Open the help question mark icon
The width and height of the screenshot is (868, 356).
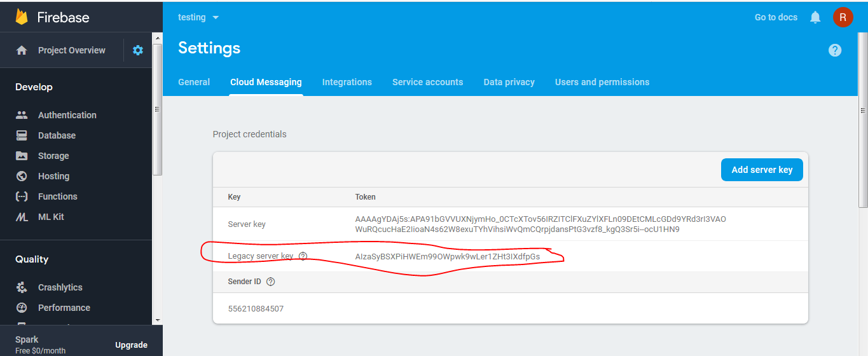coord(835,50)
